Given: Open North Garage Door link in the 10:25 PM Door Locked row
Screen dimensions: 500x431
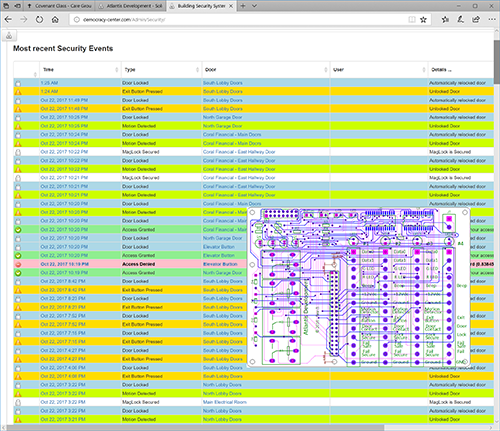Looking at the screenshot, I should coord(222,117).
